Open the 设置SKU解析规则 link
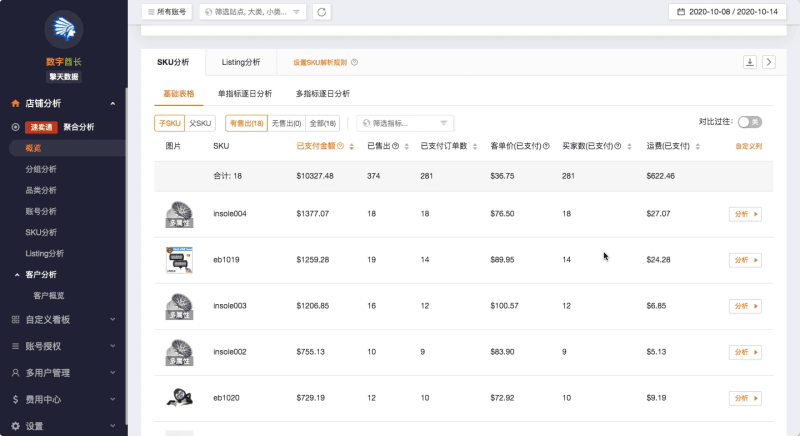 (320, 62)
